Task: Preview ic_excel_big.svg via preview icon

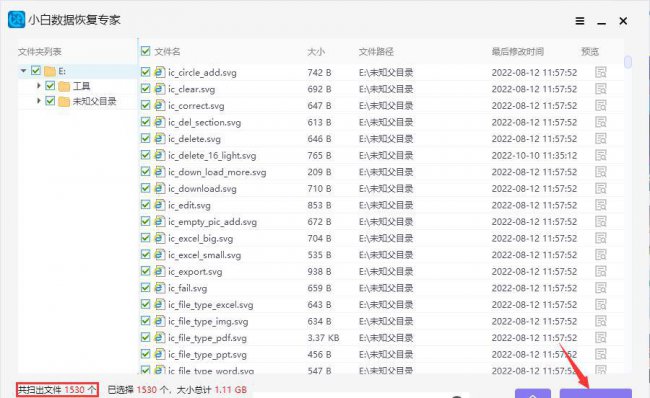Action: tap(601, 238)
